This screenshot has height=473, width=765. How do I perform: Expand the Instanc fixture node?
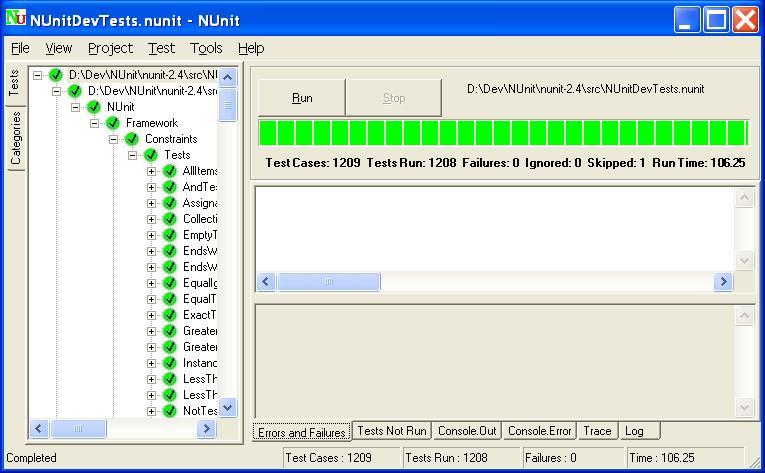(151, 363)
